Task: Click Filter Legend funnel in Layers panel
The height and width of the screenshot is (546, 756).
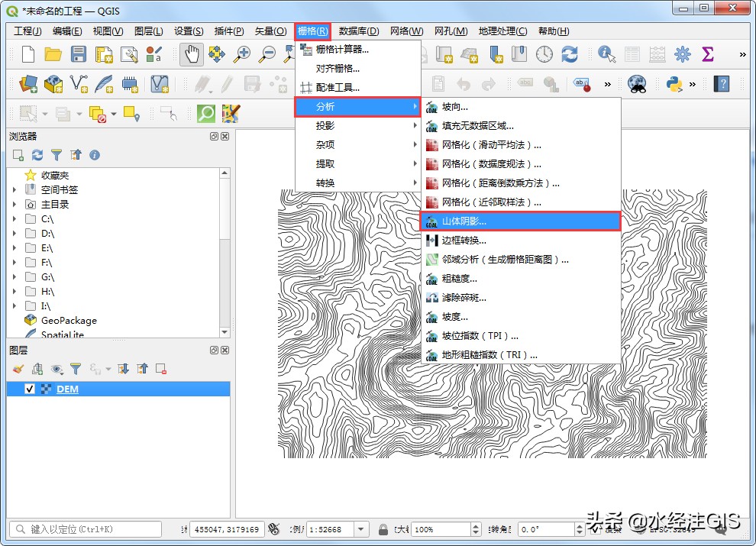Action: coord(76,369)
